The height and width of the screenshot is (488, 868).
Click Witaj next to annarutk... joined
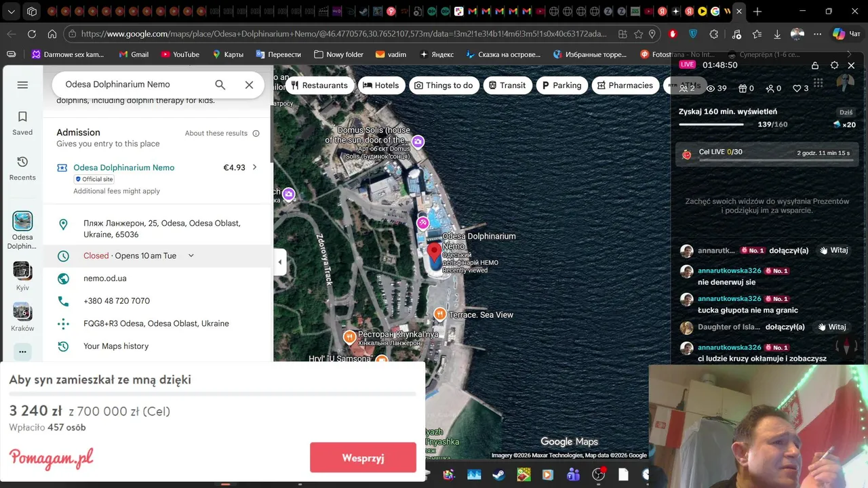[833, 250]
